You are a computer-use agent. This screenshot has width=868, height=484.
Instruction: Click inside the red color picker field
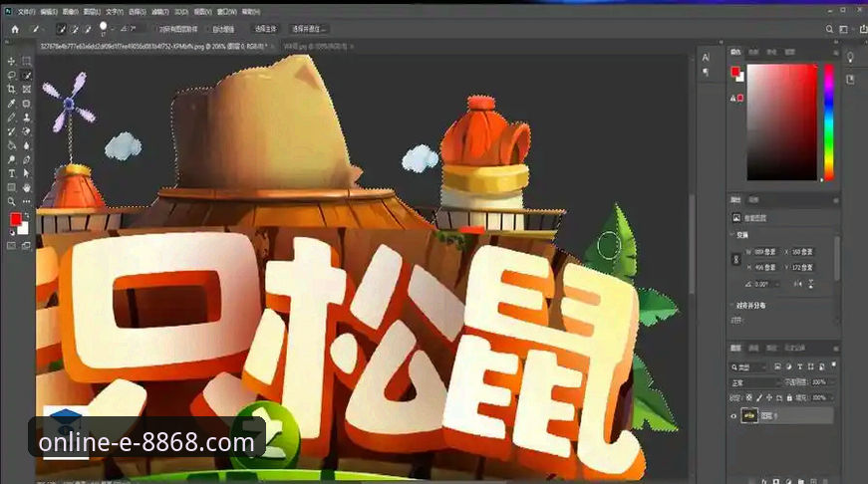[781, 121]
